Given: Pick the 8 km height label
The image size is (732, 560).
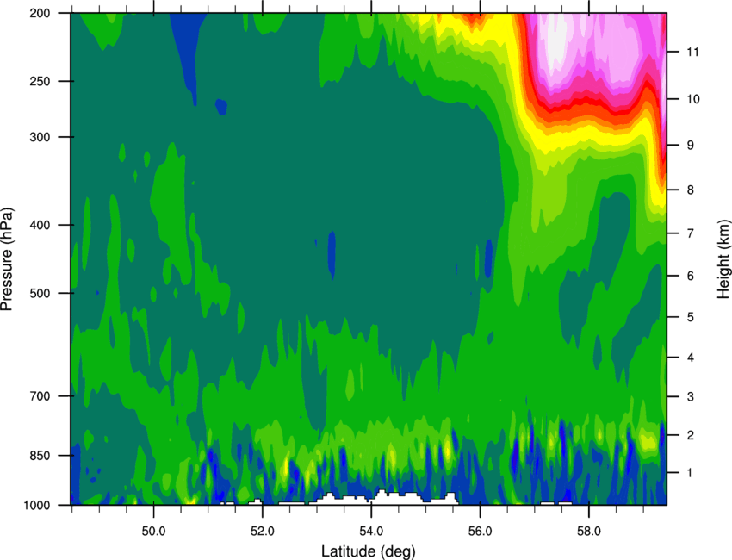Looking at the screenshot, I should coord(691,190).
